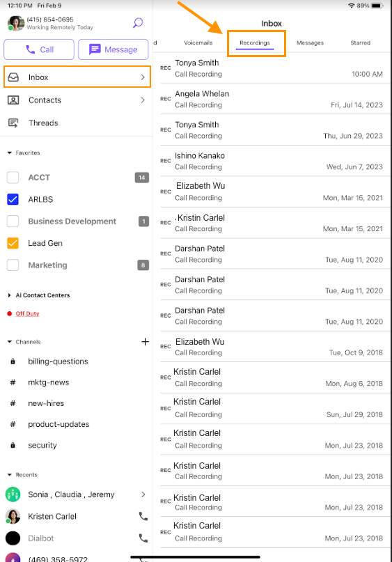
Task: Open the Sonia, Claudia, Jeremy group avatar
Action: click(x=13, y=494)
